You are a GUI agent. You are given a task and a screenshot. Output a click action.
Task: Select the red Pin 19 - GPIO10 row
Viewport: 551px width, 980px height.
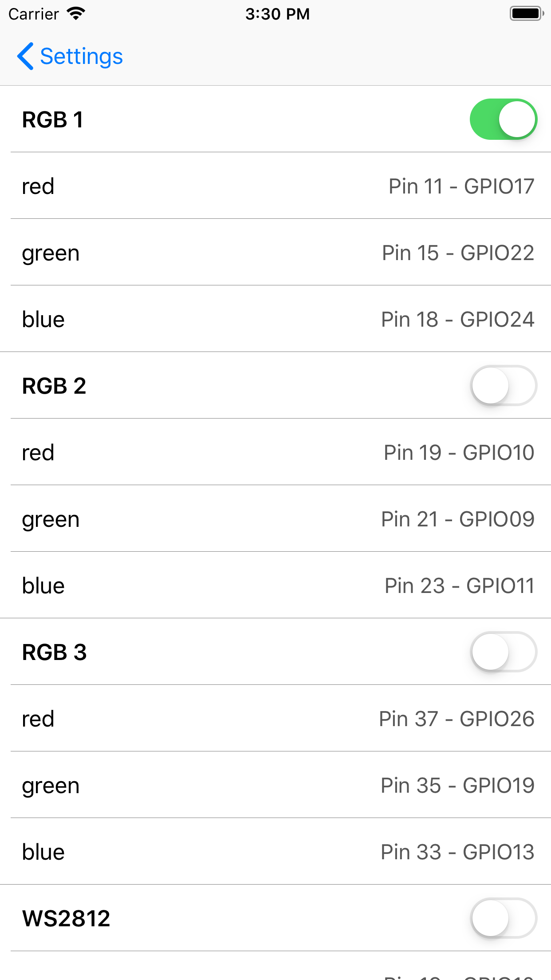[275, 452]
